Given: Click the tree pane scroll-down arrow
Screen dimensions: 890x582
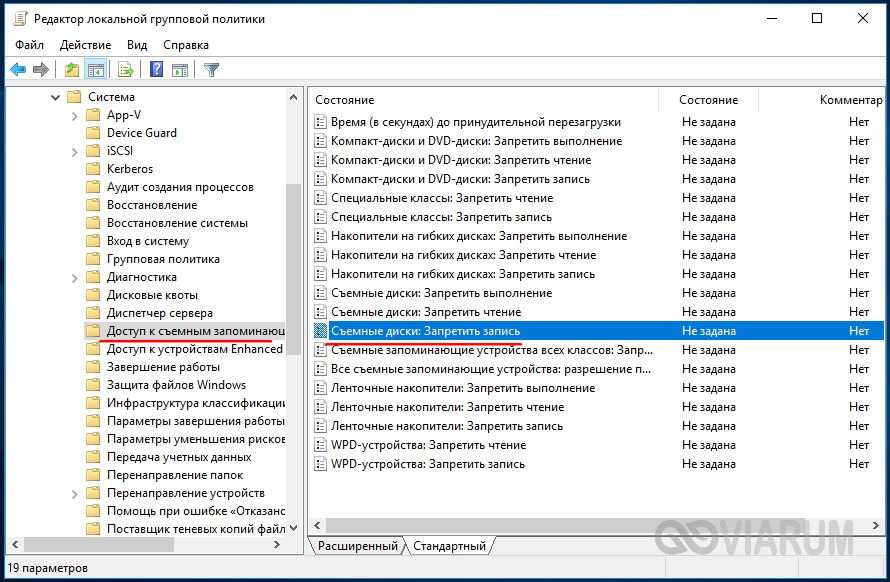Looking at the screenshot, I should pos(293,529).
